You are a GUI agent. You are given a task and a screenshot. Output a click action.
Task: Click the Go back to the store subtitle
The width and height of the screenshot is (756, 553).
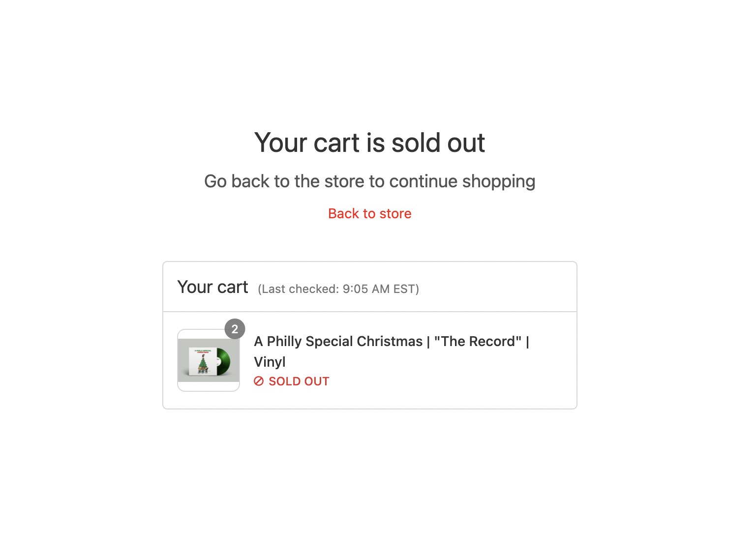point(369,181)
